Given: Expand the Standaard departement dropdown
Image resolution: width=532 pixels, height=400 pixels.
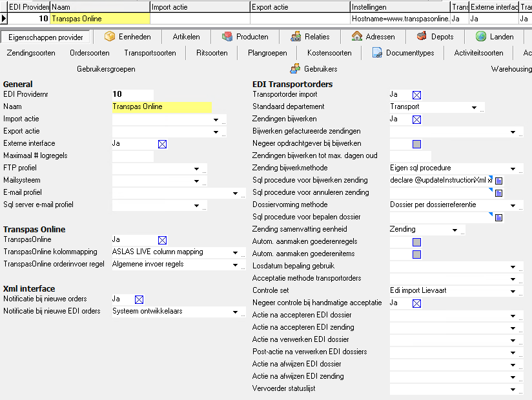Looking at the screenshot, I should pos(474,107).
